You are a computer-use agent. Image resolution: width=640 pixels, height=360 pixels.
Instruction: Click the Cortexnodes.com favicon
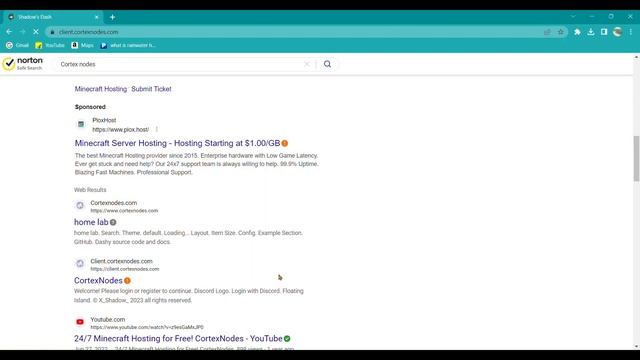(80, 206)
